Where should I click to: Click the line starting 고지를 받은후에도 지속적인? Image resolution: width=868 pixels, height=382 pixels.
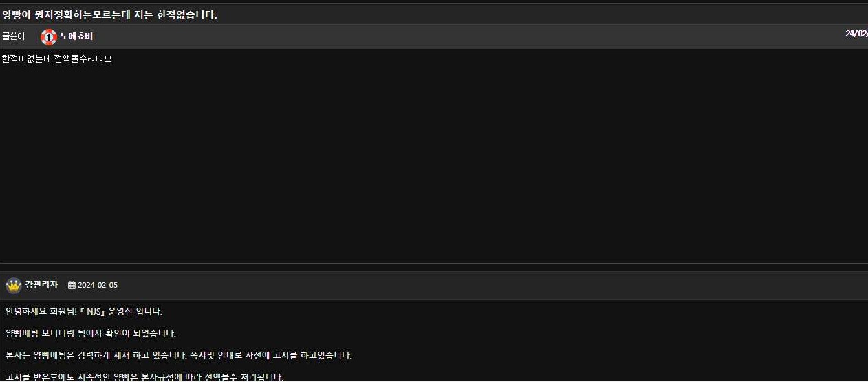coord(144,377)
